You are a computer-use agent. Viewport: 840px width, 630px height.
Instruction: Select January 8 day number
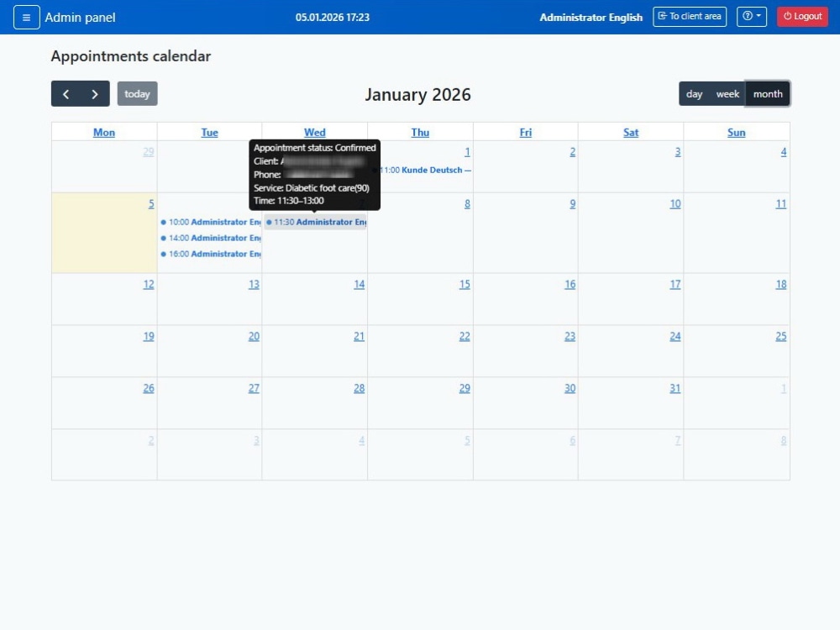[x=467, y=204]
